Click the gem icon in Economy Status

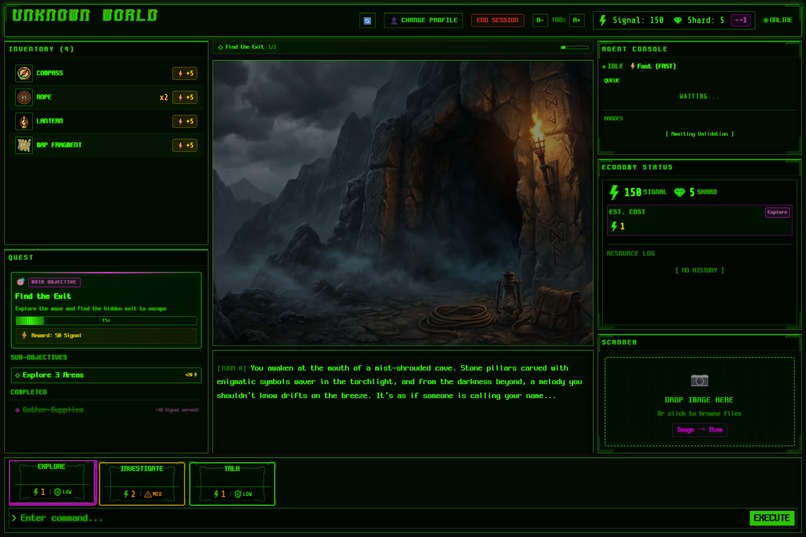(x=680, y=192)
